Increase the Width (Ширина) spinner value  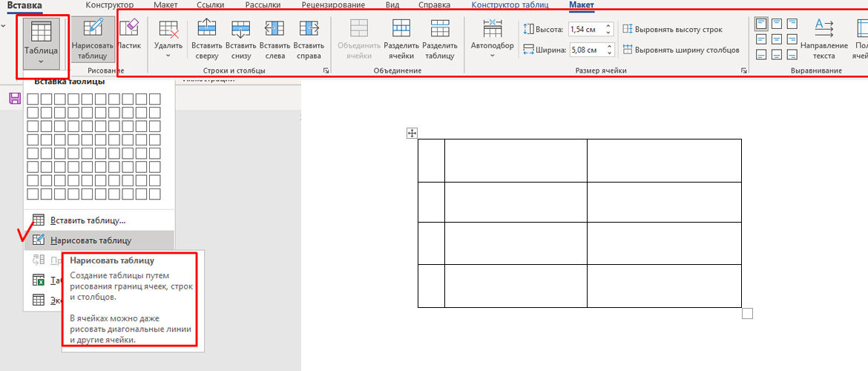pos(608,47)
